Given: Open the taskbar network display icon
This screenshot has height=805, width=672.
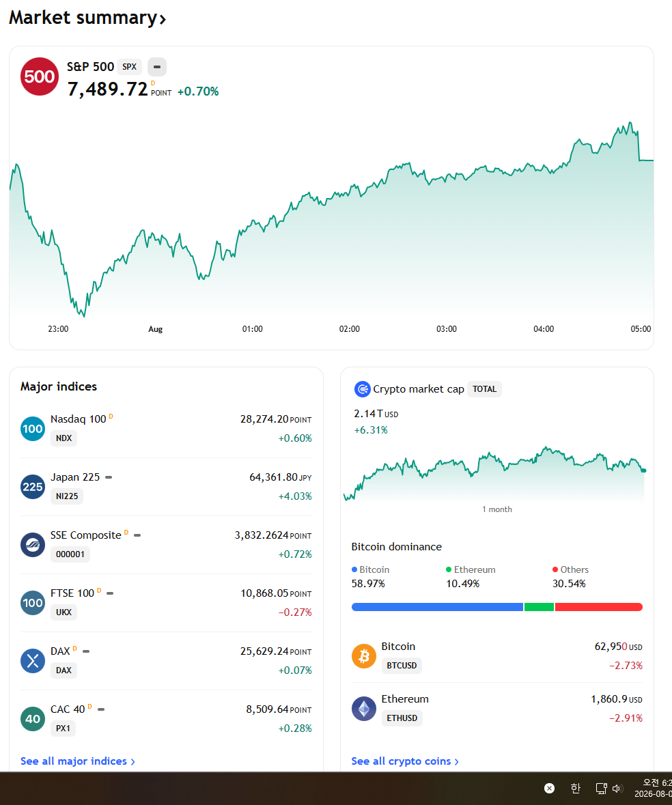Looking at the screenshot, I should tap(601, 788).
